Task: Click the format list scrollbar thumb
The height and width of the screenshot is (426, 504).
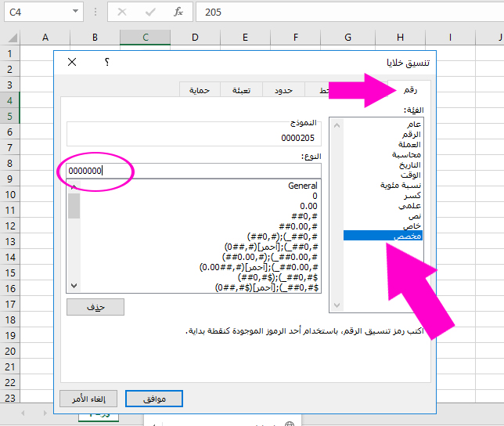Action: [74, 206]
